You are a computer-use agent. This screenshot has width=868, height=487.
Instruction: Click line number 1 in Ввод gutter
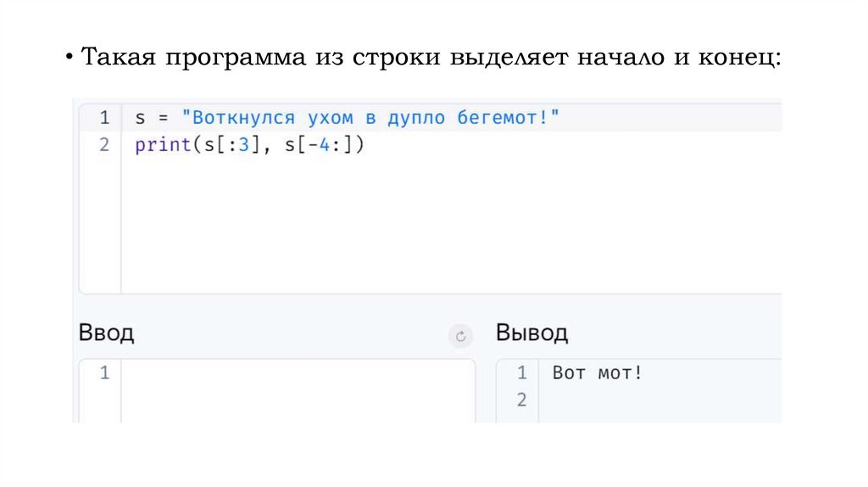pyautogui.click(x=103, y=372)
